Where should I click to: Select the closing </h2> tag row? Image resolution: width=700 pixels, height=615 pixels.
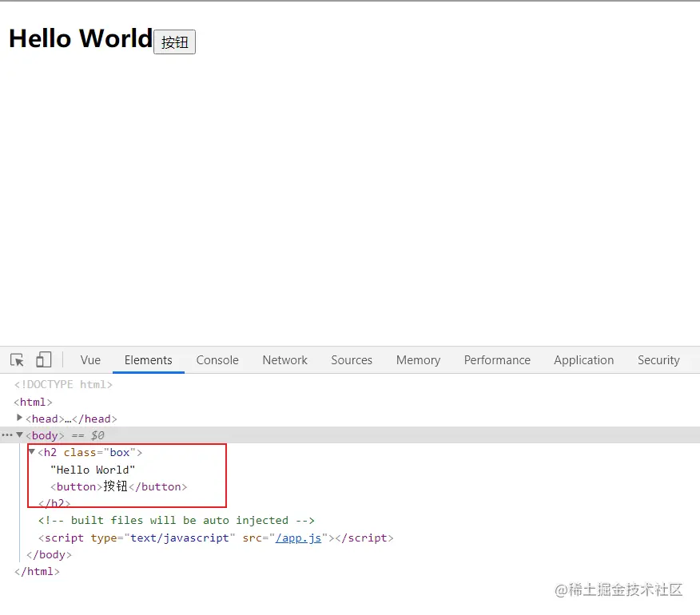coord(54,503)
